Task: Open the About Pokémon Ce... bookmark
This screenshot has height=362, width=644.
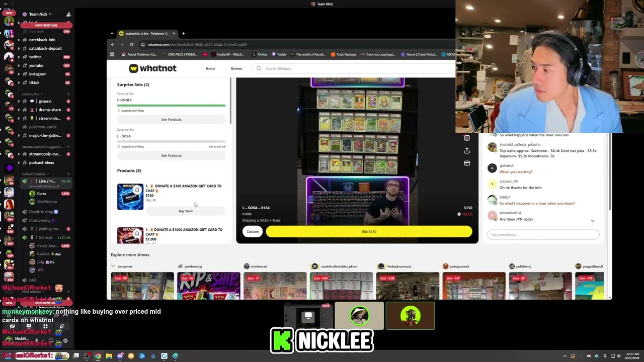Action: (139, 54)
